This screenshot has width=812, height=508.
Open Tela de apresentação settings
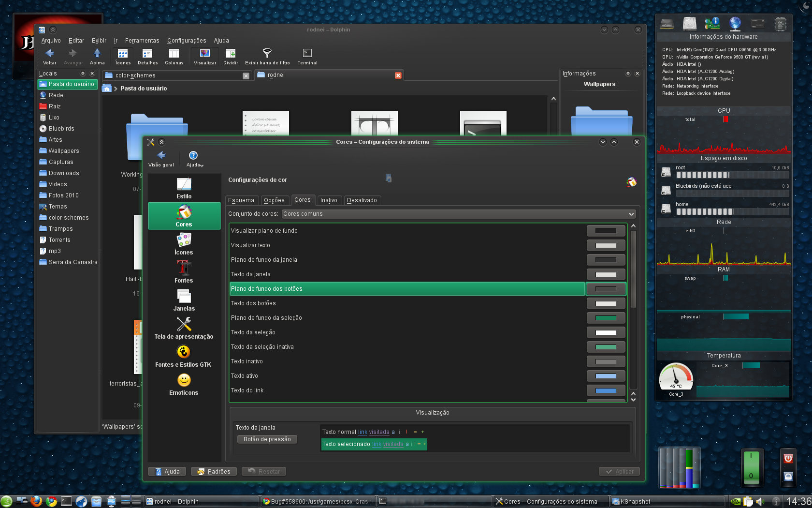coord(184,328)
